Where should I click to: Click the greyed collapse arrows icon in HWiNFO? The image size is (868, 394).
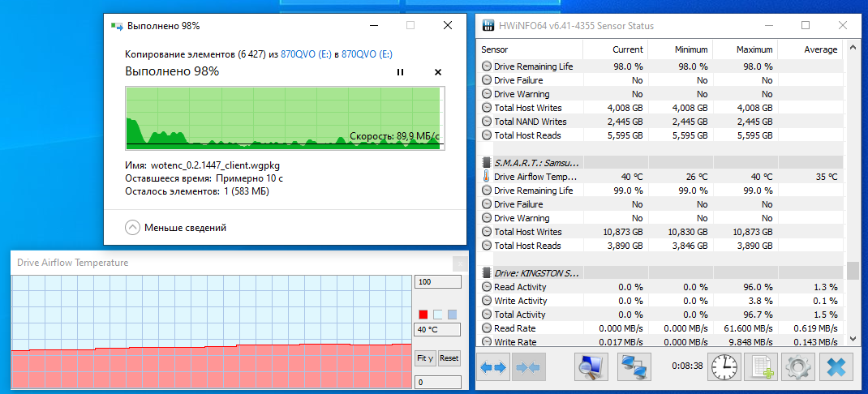[529, 367]
